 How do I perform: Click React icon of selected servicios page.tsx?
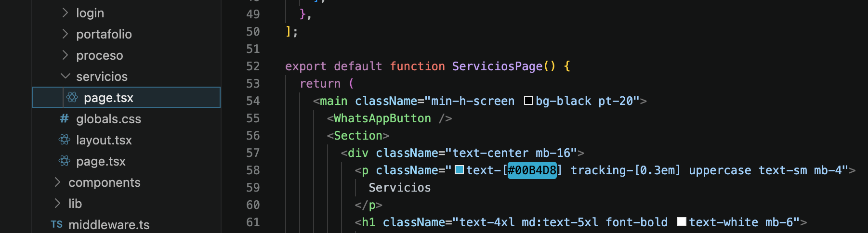(72, 98)
